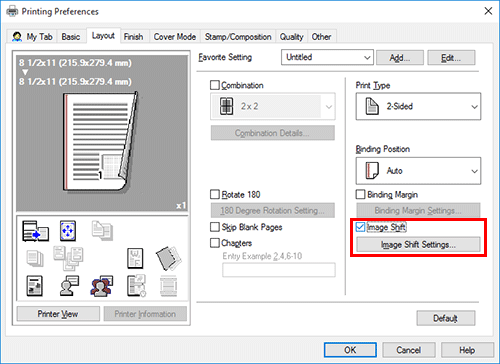Click the Chapters page entry field
This screenshot has height=364, width=500.
279,270
